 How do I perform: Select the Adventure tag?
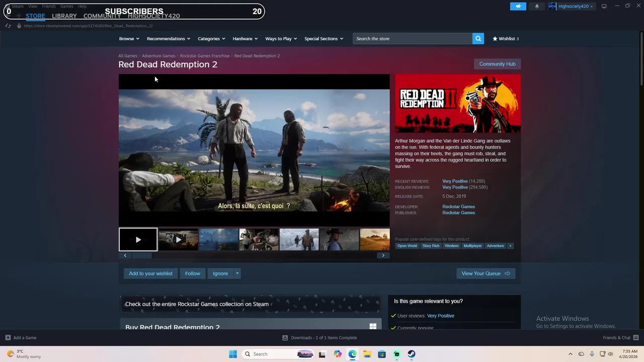click(495, 246)
